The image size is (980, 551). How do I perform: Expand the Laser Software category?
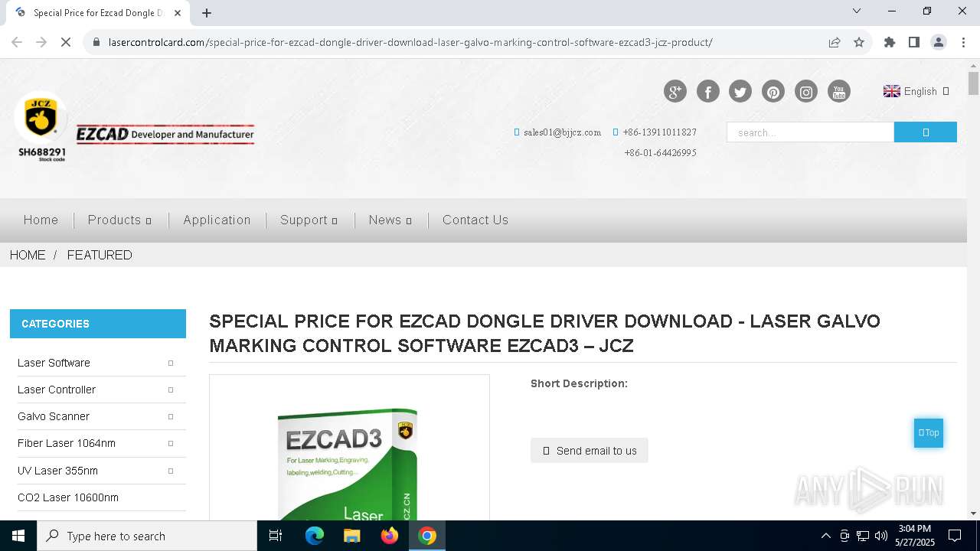171,363
